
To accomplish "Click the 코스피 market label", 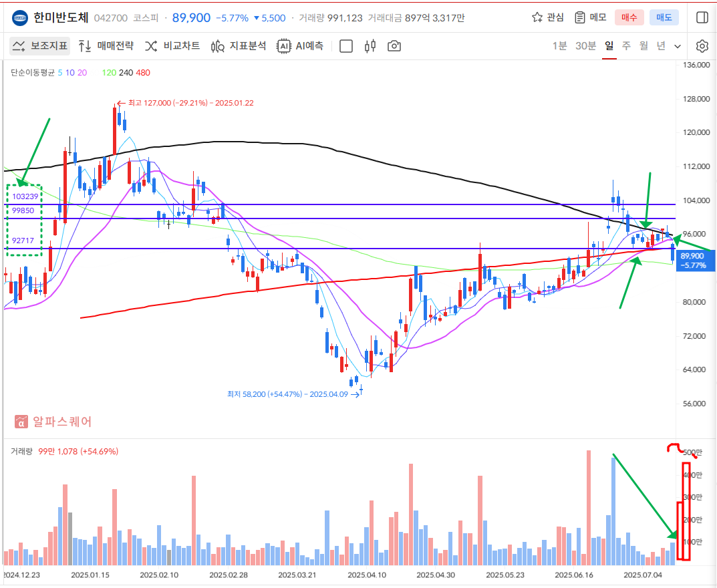I will [x=146, y=18].
